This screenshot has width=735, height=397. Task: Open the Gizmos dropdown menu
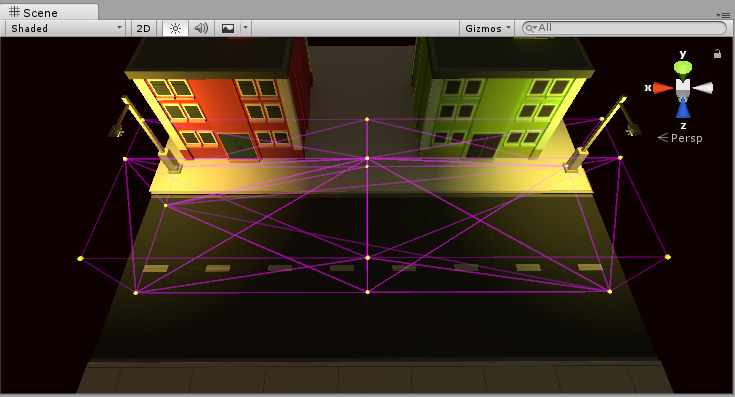[488, 29]
